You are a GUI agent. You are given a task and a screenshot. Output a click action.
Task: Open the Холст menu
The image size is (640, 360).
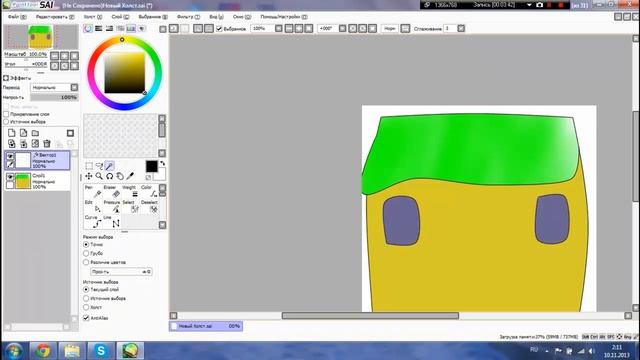coord(93,17)
